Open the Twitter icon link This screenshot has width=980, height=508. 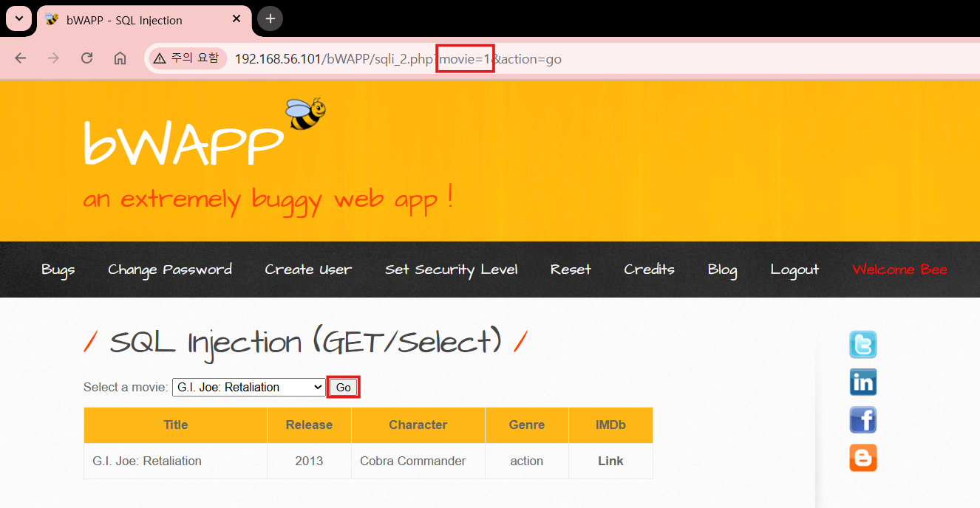coord(862,345)
